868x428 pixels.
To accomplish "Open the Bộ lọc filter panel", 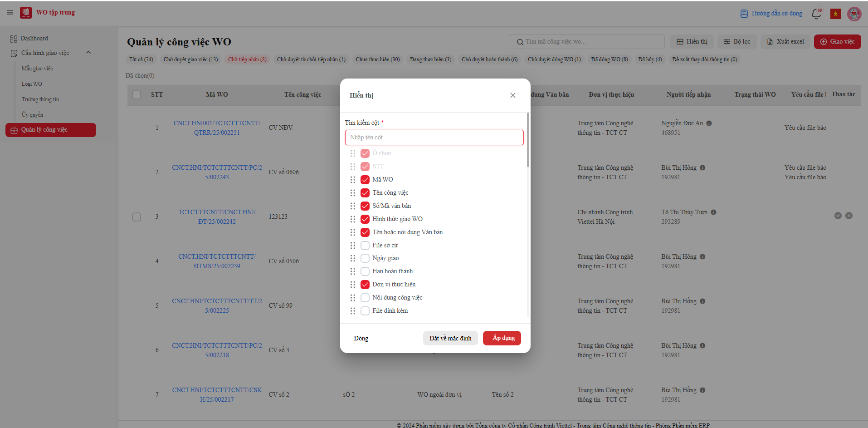I will 736,42.
